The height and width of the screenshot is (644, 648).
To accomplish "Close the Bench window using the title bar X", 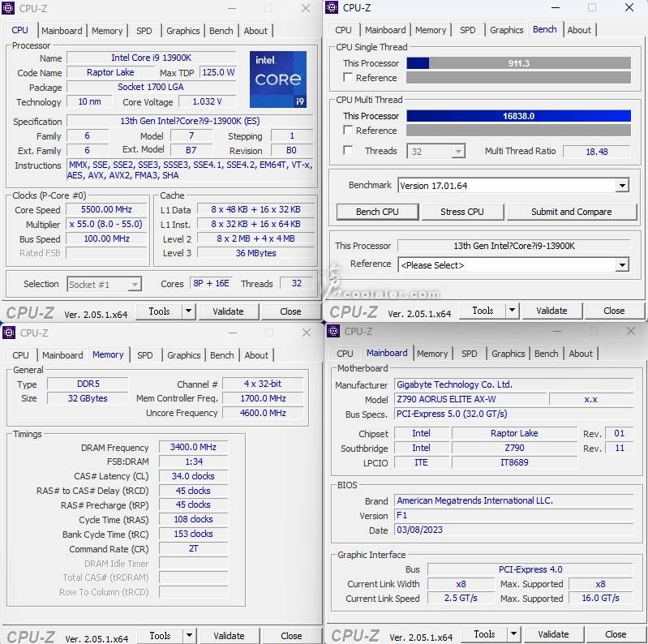I will [629, 8].
